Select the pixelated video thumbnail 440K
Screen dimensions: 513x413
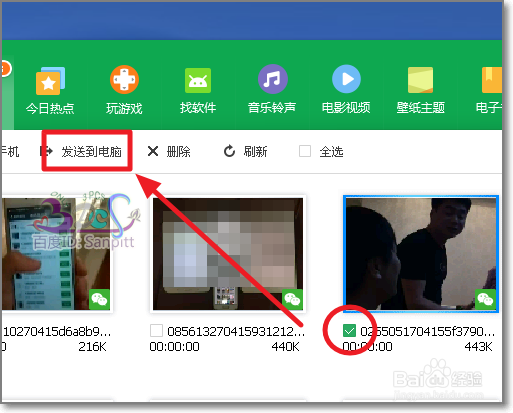tap(228, 254)
